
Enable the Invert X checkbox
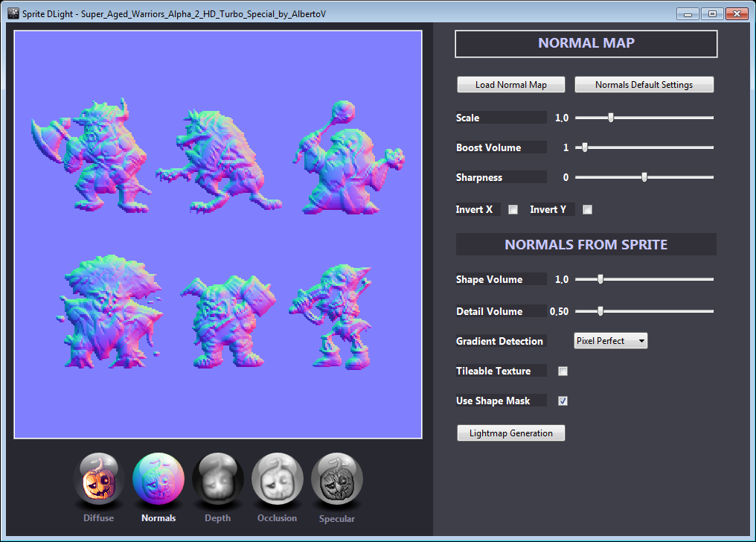point(512,209)
